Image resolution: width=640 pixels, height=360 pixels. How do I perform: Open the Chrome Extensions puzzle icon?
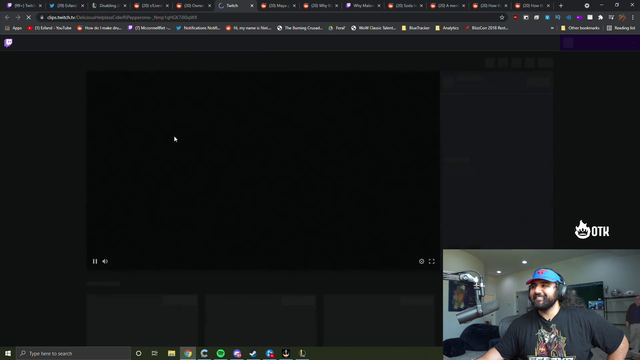coord(600,18)
